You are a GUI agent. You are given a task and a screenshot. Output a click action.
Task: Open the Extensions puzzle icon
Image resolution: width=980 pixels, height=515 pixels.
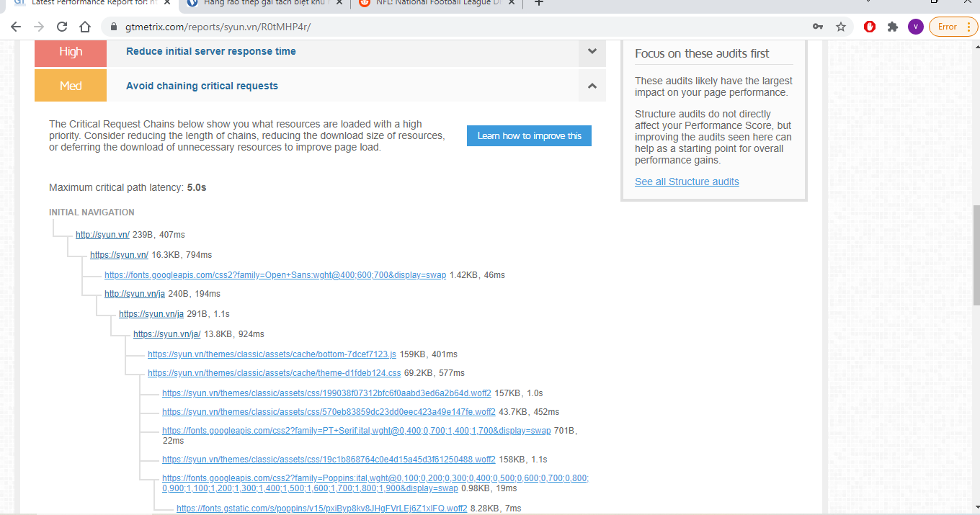(x=892, y=27)
